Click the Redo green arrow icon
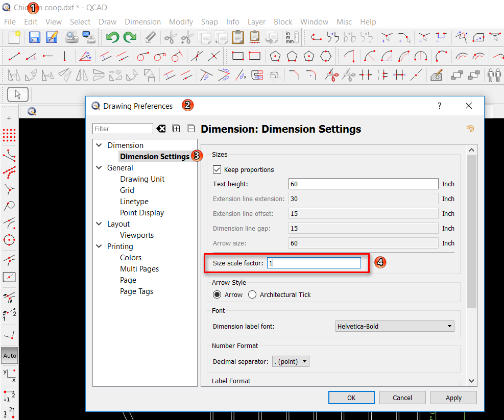This screenshot has width=504, height=420. (x=130, y=37)
